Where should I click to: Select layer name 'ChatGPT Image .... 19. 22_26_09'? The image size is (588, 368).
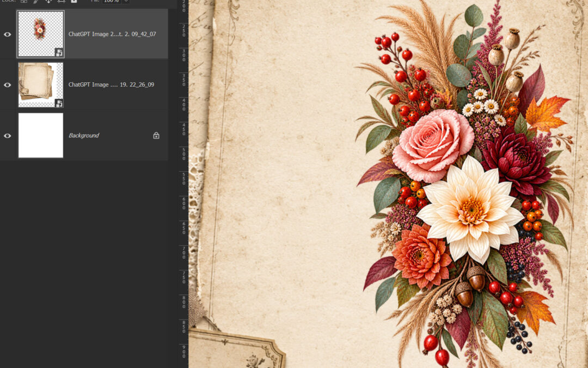pyautogui.click(x=112, y=85)
